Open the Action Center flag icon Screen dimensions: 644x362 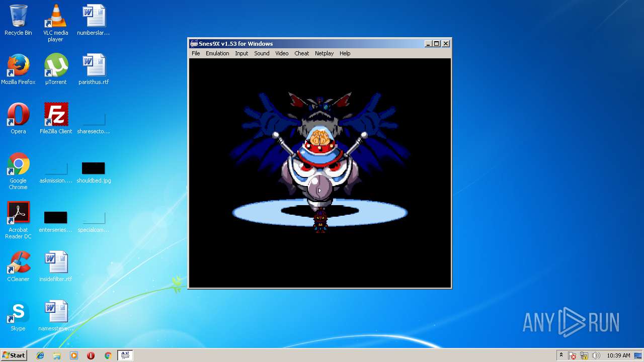click(573, 355)
